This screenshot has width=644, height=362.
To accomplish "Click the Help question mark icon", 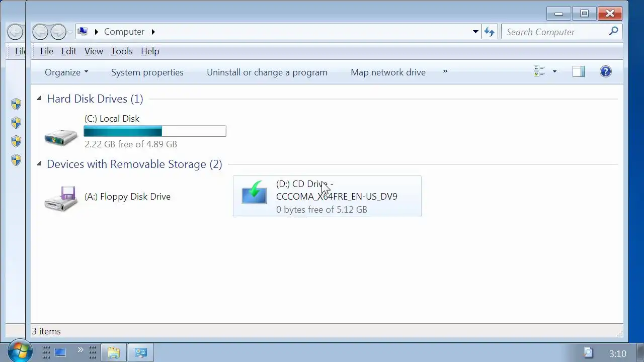I will coord(606,72).
